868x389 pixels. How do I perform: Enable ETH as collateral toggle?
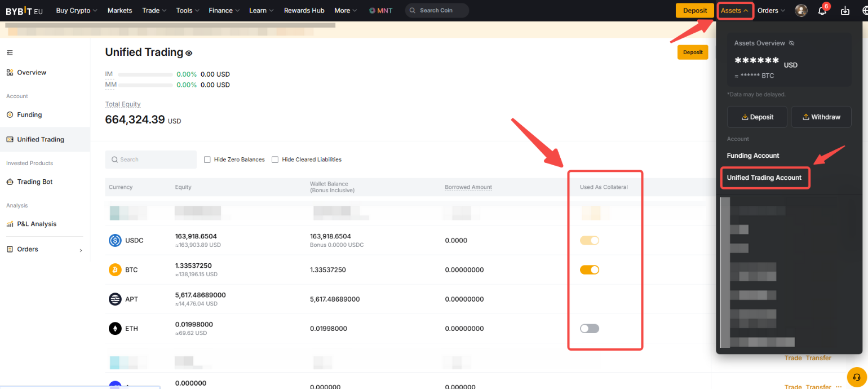point(589,329)
